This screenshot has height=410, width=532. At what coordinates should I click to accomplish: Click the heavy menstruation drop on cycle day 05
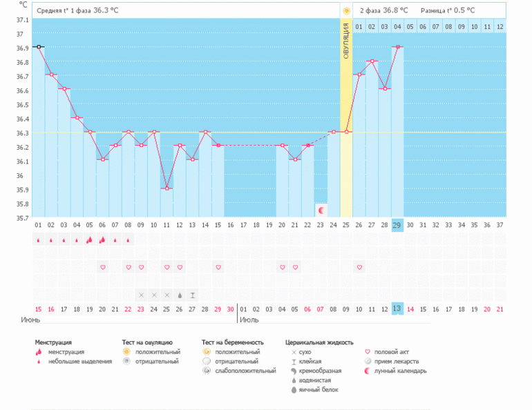[89, 240]
